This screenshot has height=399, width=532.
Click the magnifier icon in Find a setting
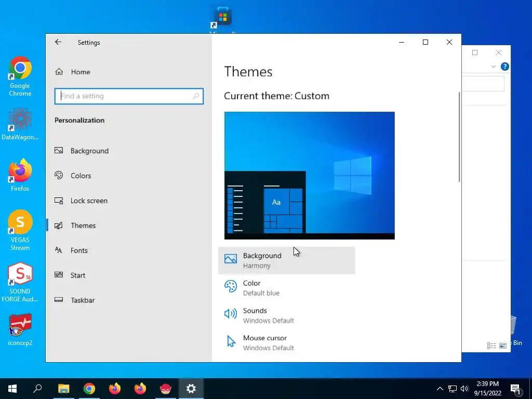196,96
